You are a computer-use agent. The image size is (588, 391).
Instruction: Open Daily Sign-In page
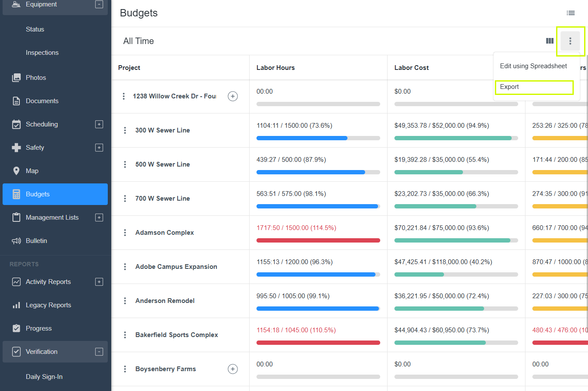pyautogui.click(x=44, y=377)
